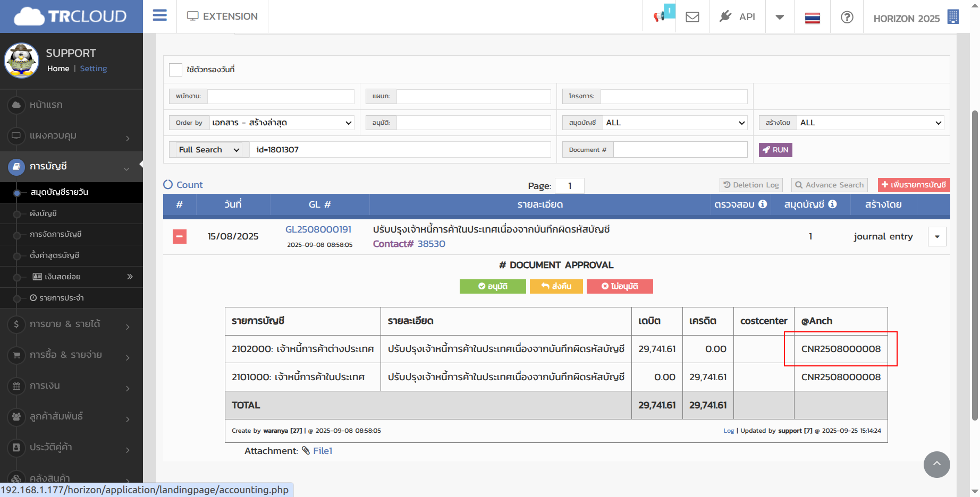
Task: Open the GL2508000191 document link
Action: 318,229
